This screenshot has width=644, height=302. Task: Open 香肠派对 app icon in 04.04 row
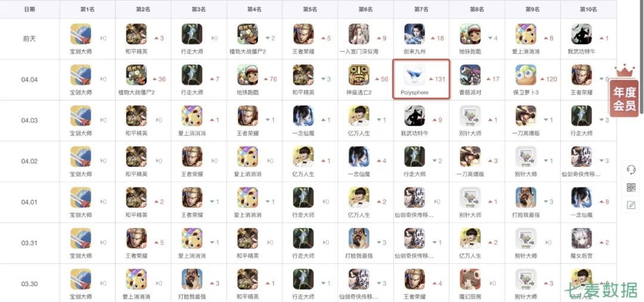470,75
